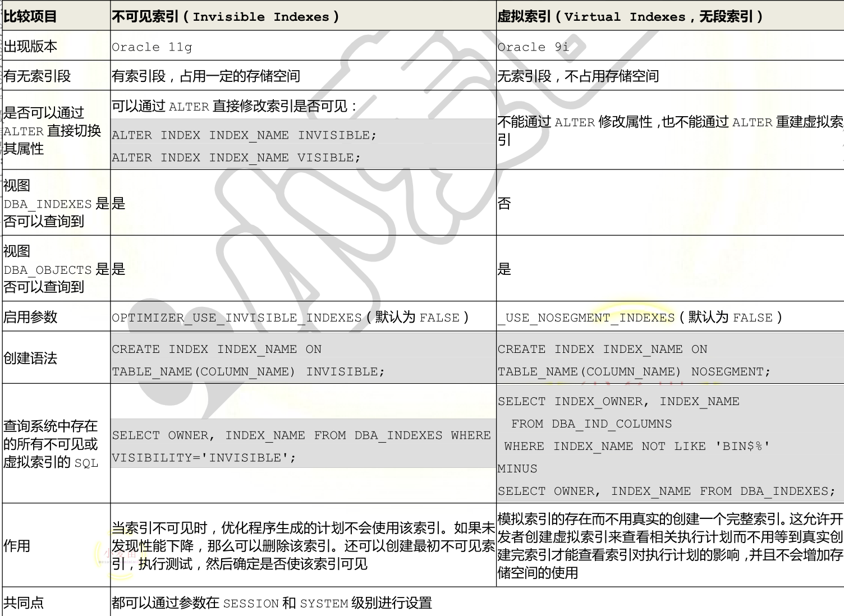
Task: Click code 'FROM DBA_IND_COLUMNS'
Action: tap(591, 424)
